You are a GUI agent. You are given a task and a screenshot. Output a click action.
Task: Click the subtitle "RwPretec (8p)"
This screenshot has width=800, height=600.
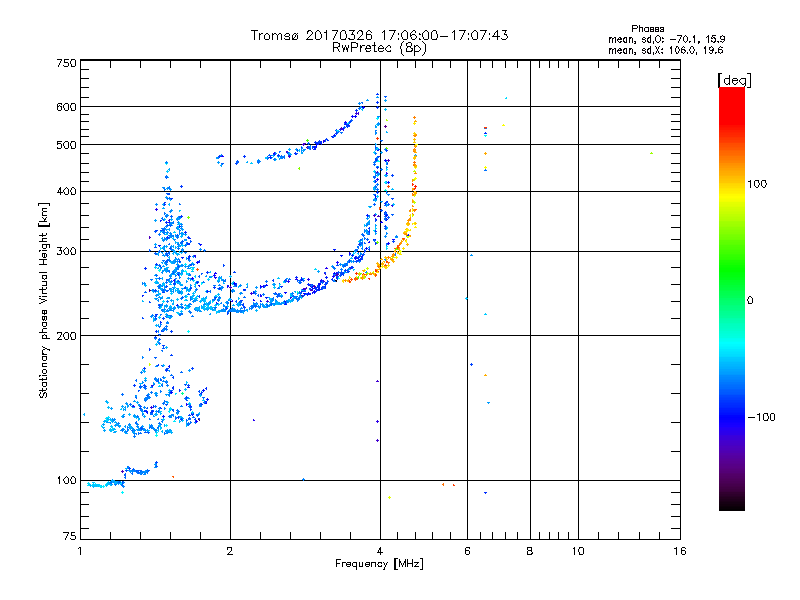379,48
